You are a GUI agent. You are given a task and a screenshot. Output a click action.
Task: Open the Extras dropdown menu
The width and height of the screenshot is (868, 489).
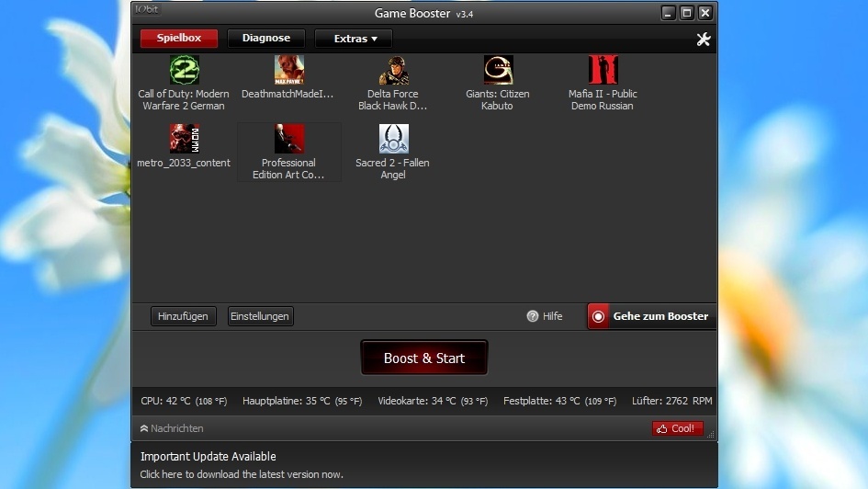pos(354,39)
